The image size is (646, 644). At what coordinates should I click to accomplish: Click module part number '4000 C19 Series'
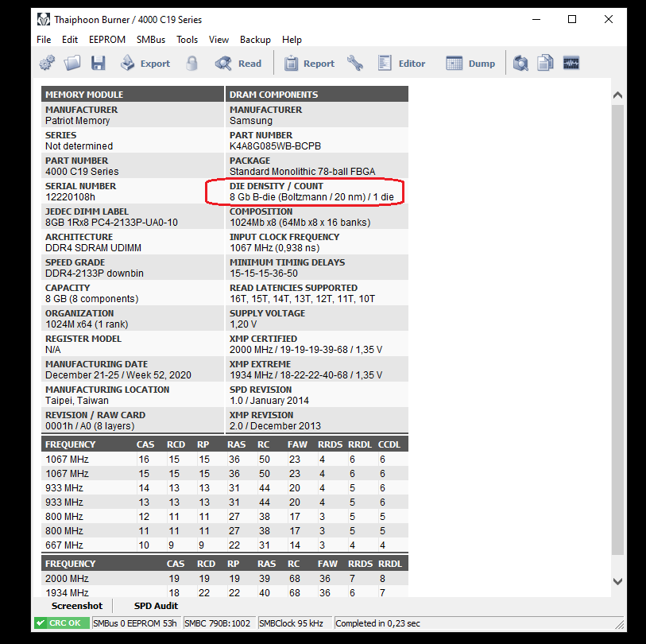click(82, 172)
